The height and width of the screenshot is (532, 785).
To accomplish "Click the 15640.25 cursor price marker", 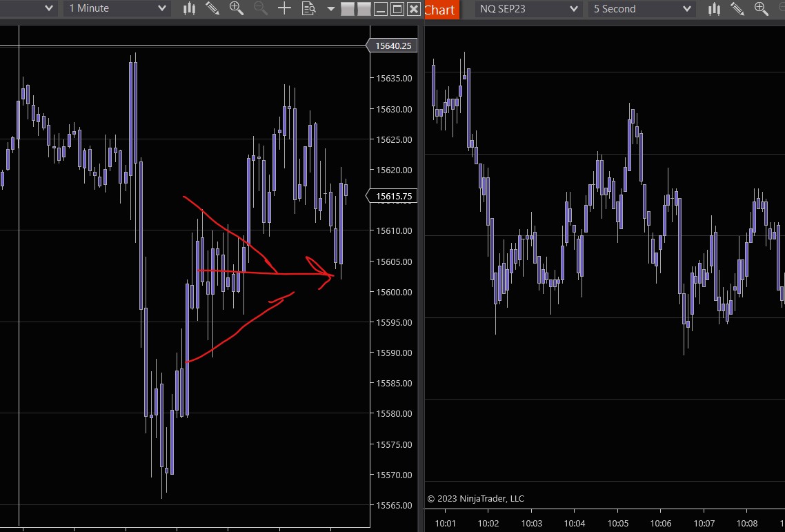I will point(392,46).
